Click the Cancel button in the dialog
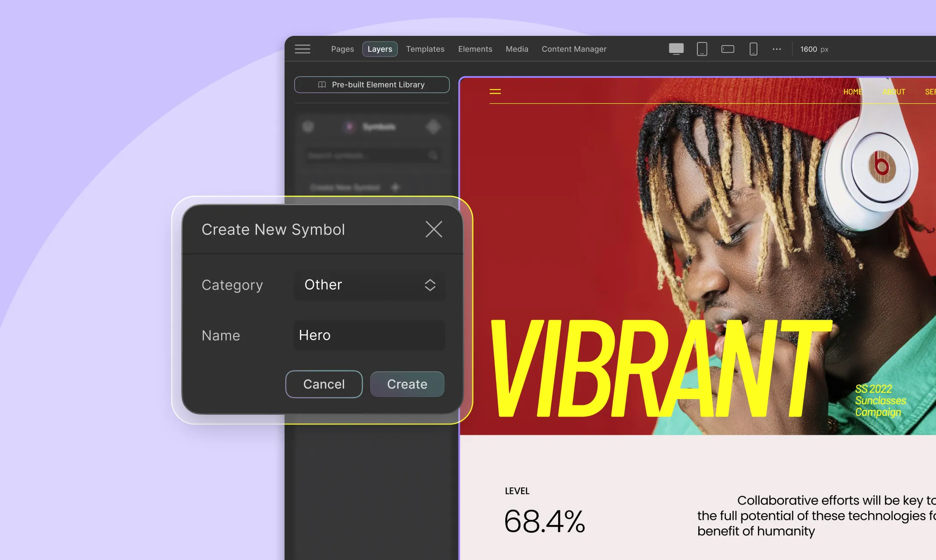 point(324,383)
